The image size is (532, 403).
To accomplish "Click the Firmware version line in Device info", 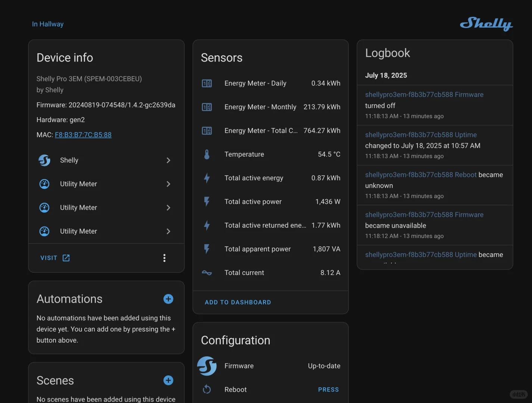I will [106, 105].
